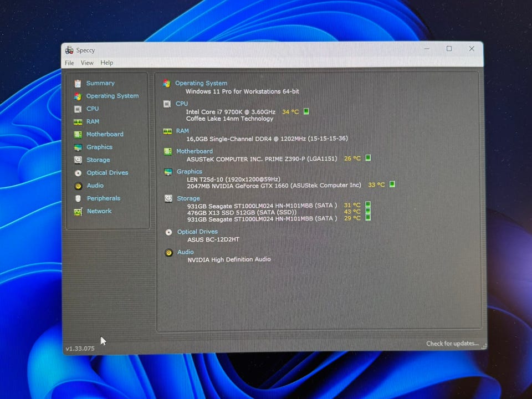Click the Motherboard icon in sidebar

(x=78, y=134)
